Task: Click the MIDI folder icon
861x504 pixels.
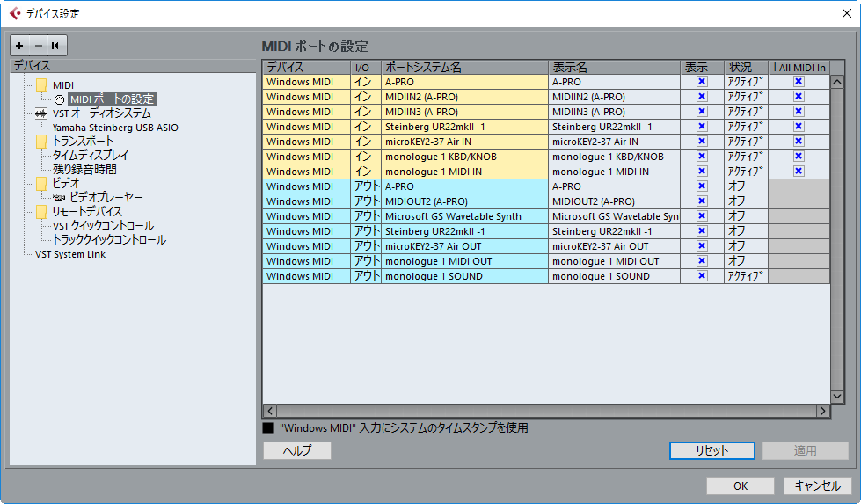Action: point(41,85)
